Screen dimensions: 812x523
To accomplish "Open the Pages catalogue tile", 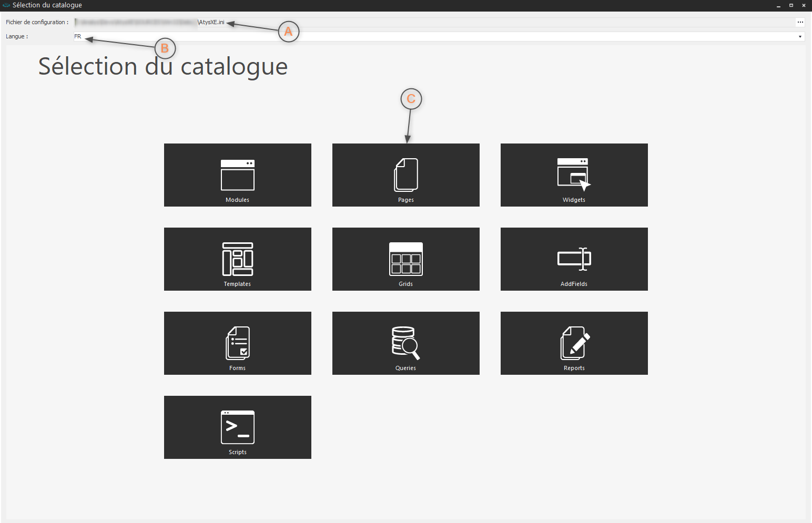I will (405, 175).
